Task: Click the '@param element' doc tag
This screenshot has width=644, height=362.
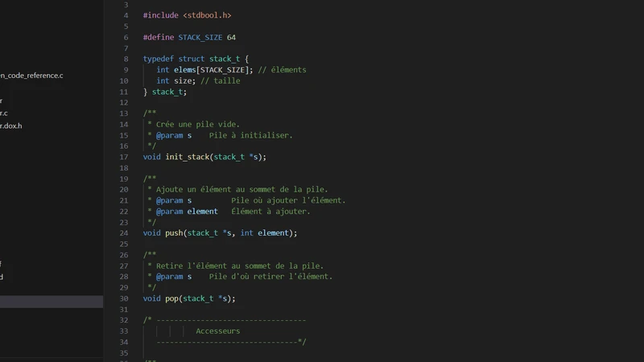Action: (x=187, y=212)
